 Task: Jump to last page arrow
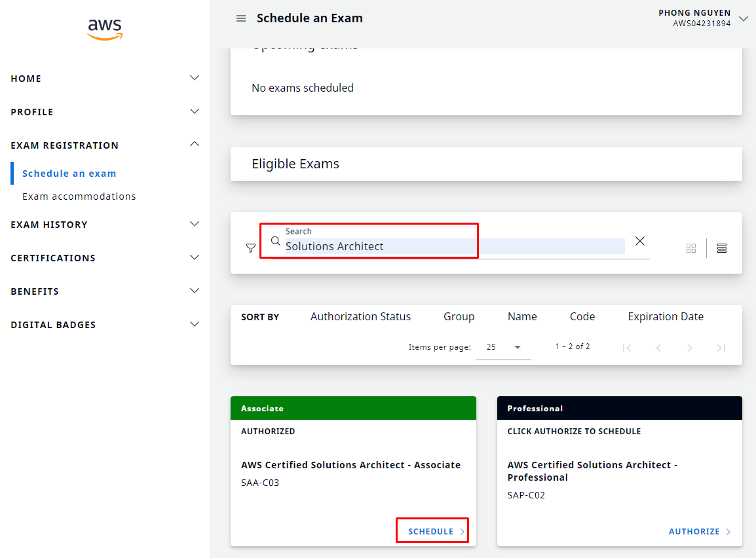pyautogui.click(x=721, y=348)
